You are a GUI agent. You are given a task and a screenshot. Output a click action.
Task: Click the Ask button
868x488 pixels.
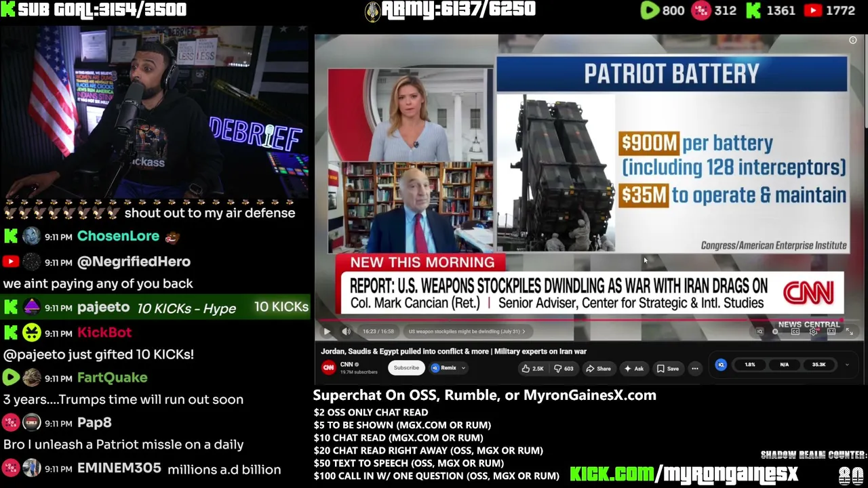coord(633,369)
